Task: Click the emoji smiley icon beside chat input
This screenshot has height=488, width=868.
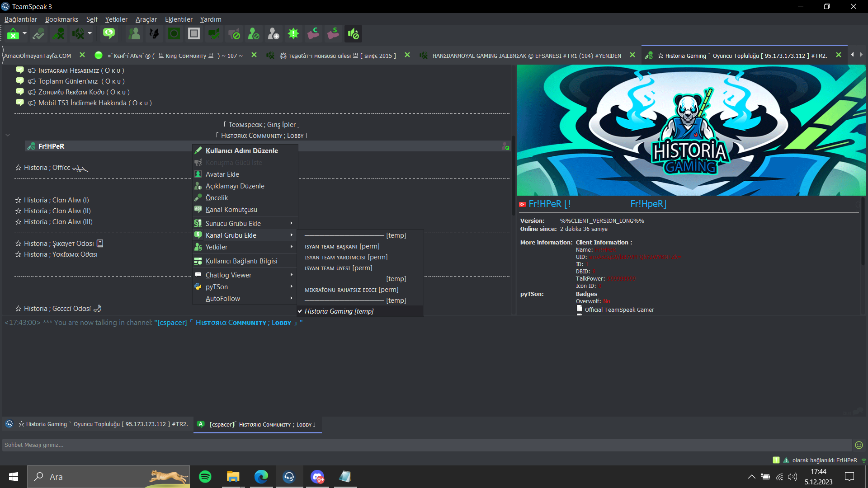Action: pyautogui.click(x=859, y=445)
